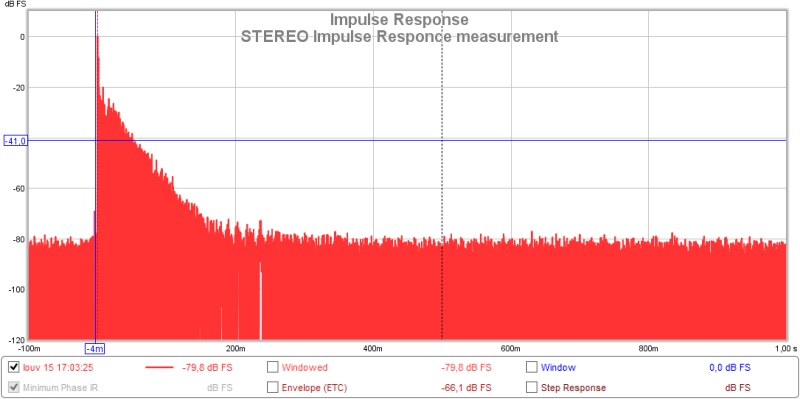Click the Impulse Response graph title

coord(399,19)
